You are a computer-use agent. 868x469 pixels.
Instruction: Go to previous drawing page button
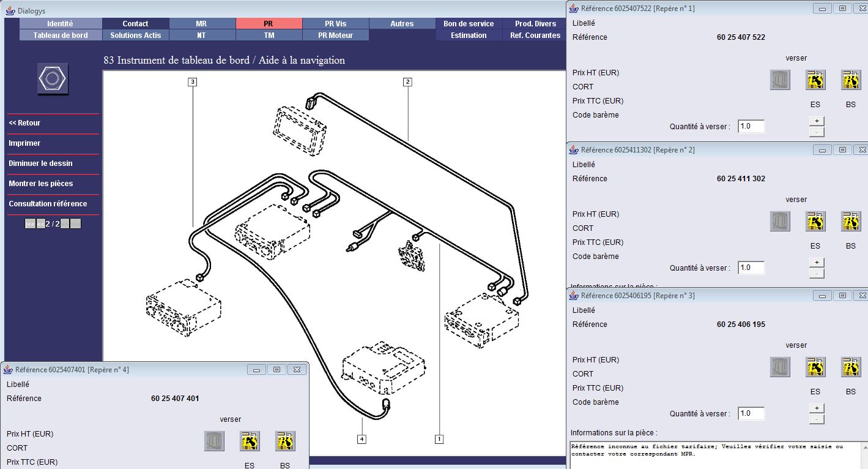[41, 223]
